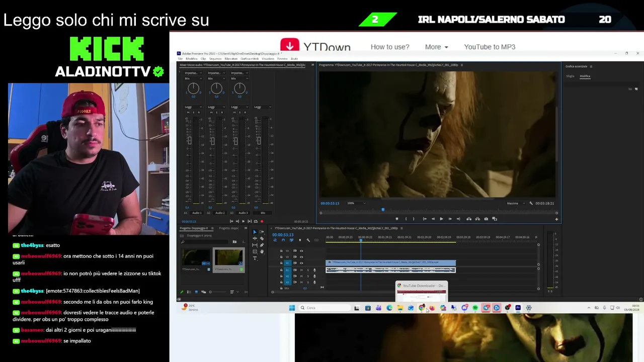Select the Hand tool

262,252
